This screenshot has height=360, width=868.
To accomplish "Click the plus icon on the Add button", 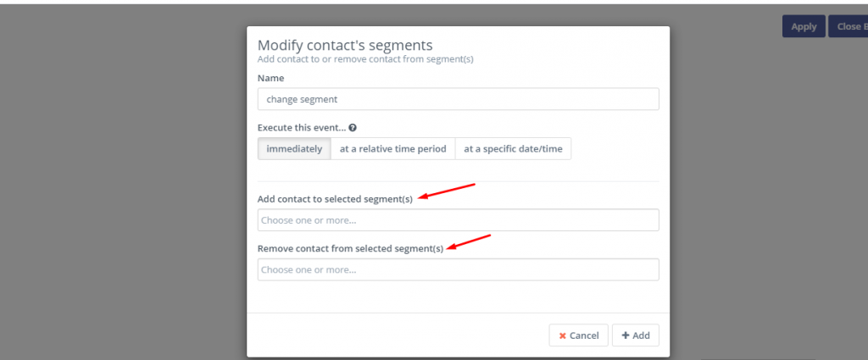I will [x=626, y=336].
